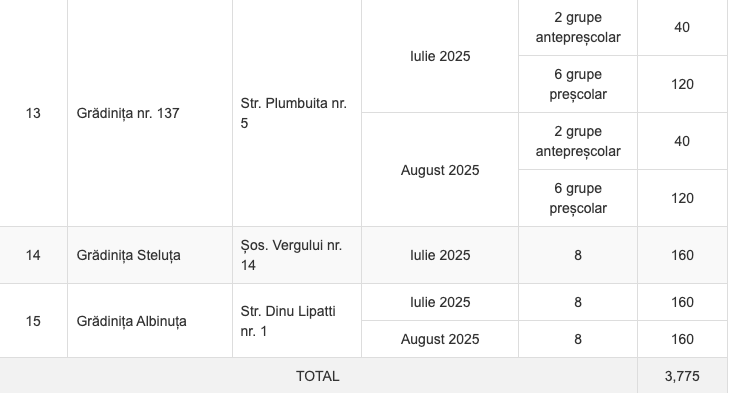Select Iulie 2025 cell for Grădinița Steluța
729x393 pixels.
tap(440, 255)
